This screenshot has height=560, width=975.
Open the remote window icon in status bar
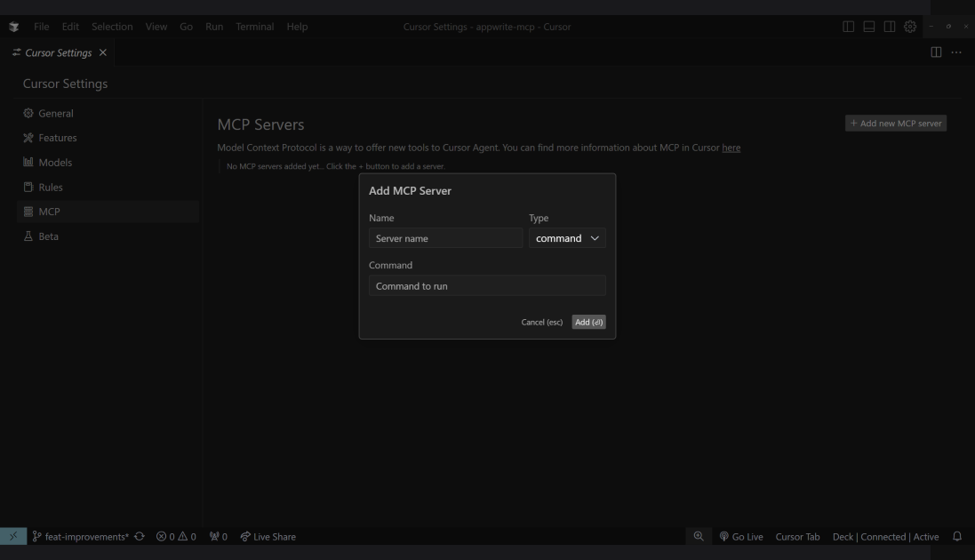tap(12, 536)
